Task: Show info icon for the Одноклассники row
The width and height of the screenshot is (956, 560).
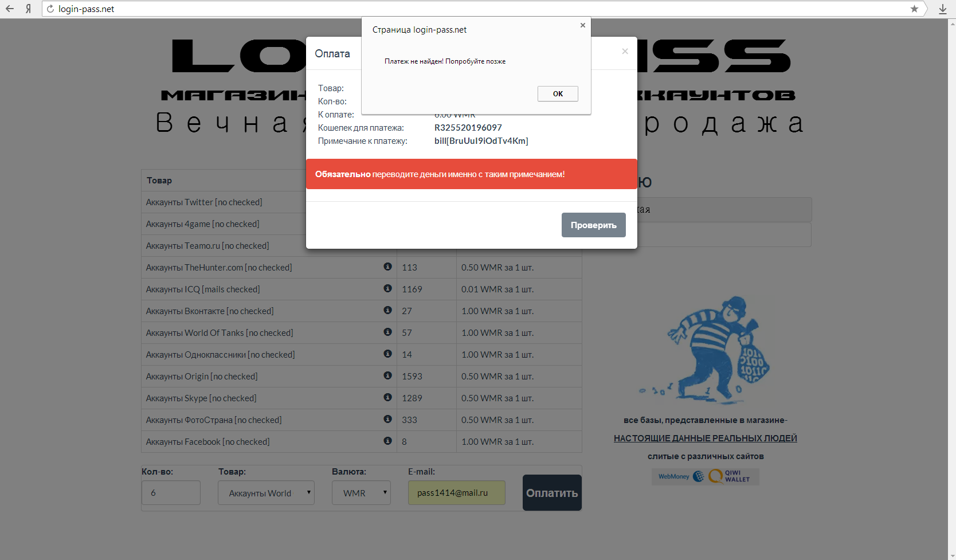Action: (387, 354)
